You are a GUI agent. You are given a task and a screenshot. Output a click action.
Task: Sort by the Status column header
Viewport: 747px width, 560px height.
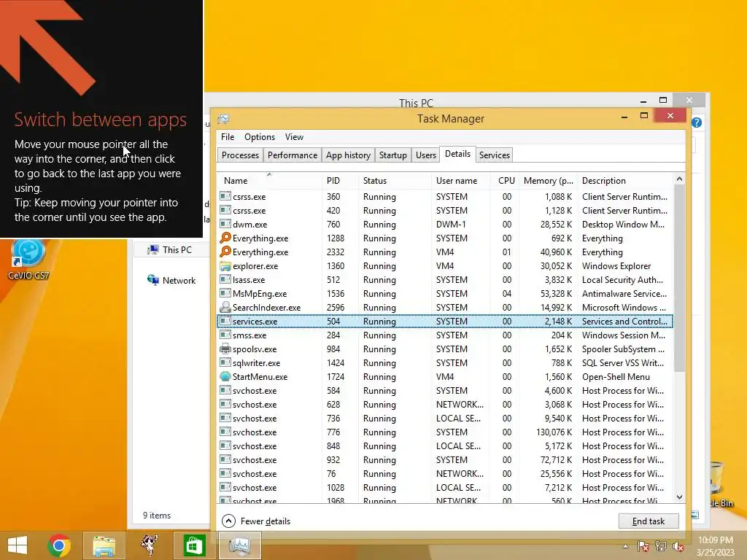[x=395, y=181]
